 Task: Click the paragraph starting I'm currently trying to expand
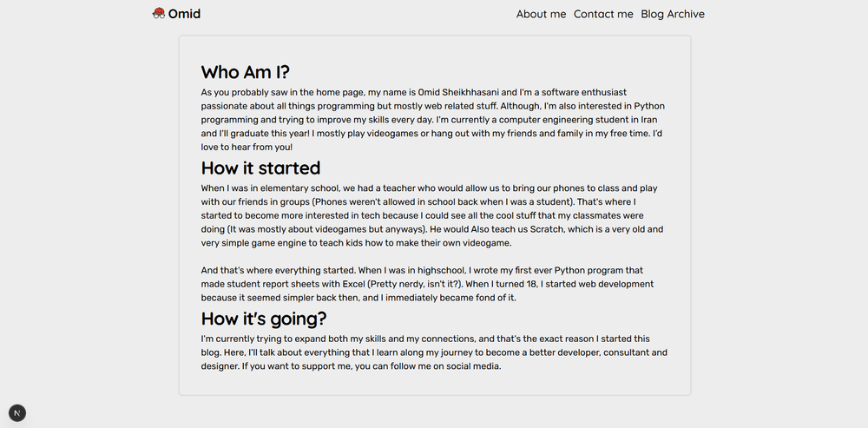(434, 352)
